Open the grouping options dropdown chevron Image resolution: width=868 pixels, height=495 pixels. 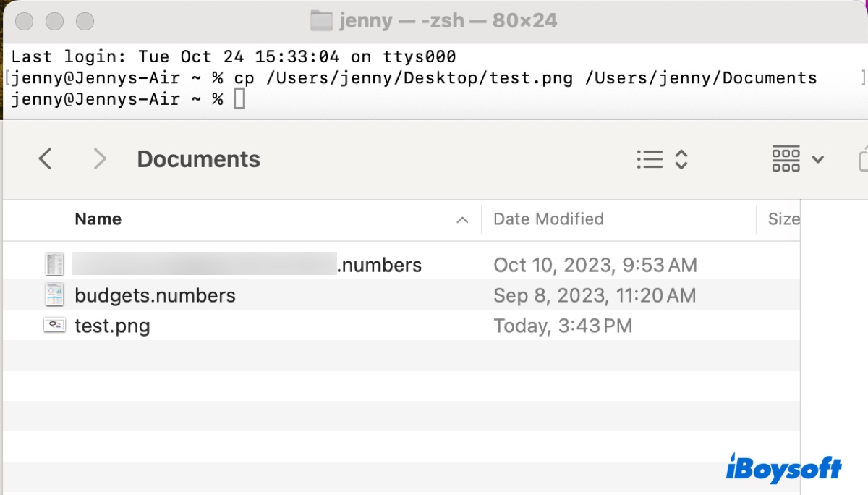(817, 159)
